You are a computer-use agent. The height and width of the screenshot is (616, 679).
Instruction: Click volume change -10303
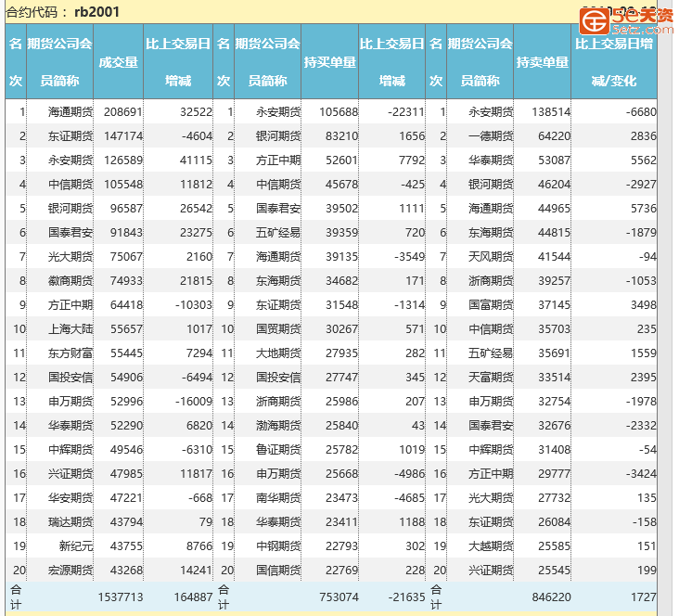click(x=194, y=305)
